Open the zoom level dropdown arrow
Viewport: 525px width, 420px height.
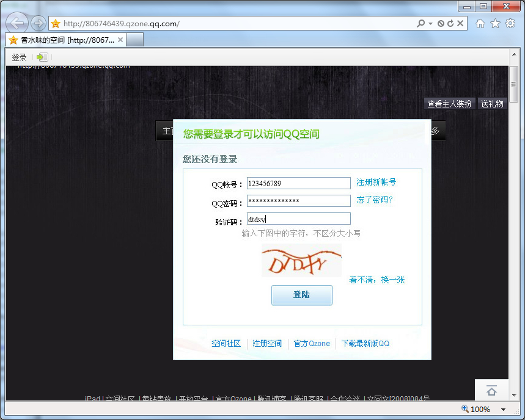[x=503, y=409]
